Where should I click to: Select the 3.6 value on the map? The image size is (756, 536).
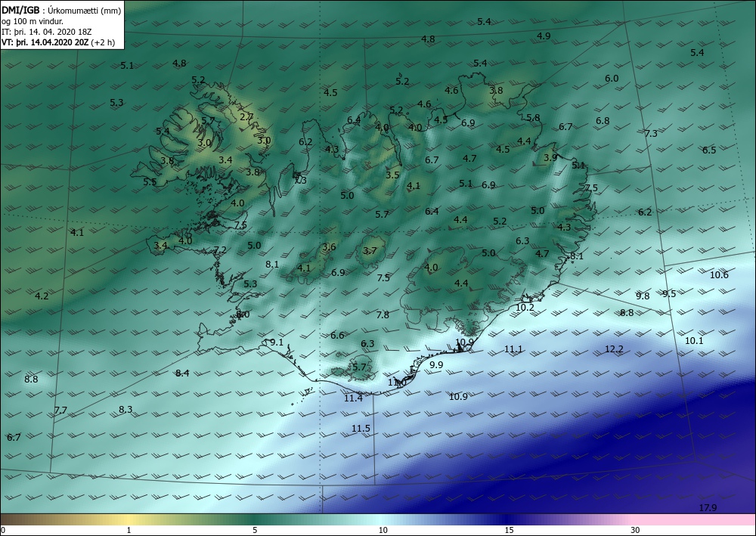329,247
